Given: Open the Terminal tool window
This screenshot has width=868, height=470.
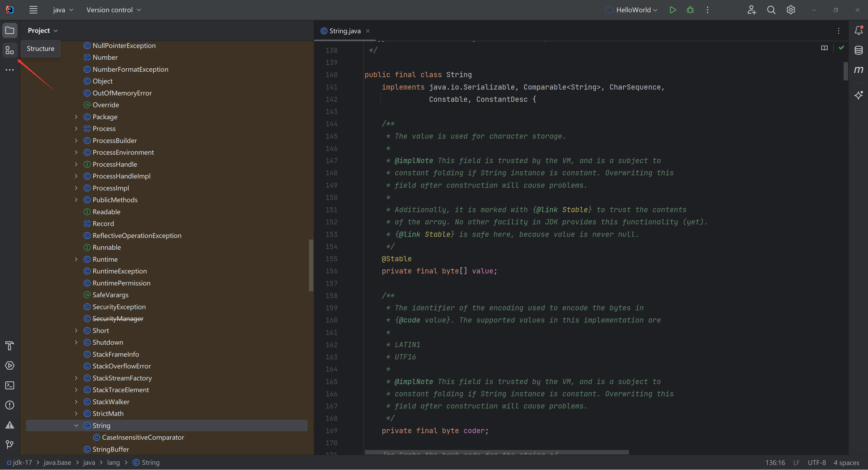Looking at the screenshot, I should tap(10, 385).
